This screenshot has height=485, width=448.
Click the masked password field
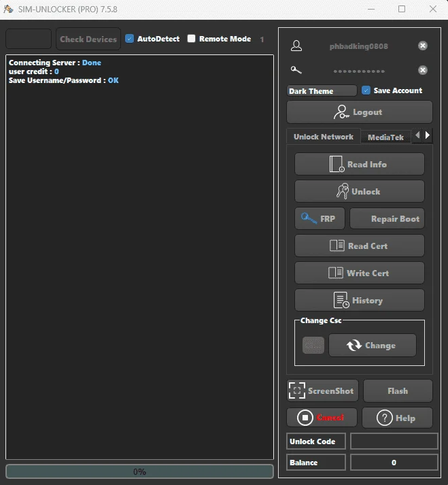pyautogui.click(x=359, y=71)
